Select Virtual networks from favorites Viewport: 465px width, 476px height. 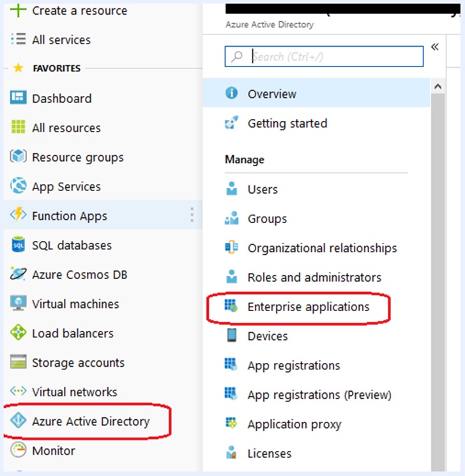(74, 392)
